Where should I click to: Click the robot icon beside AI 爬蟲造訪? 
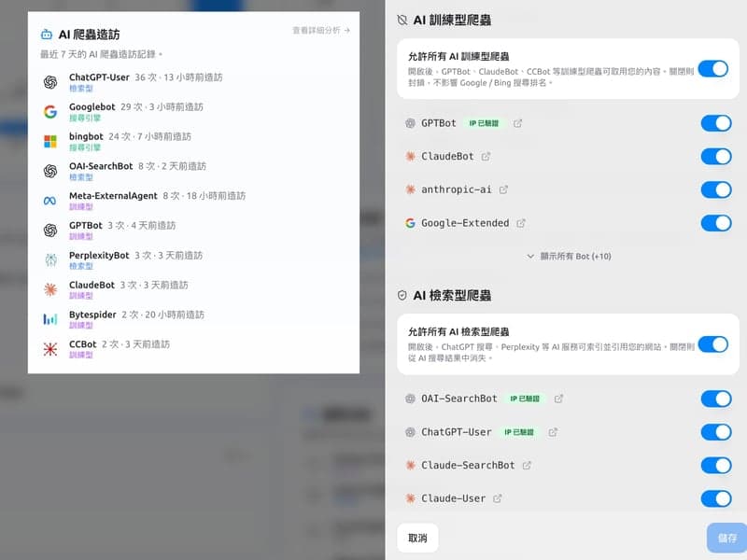(47, 35)
